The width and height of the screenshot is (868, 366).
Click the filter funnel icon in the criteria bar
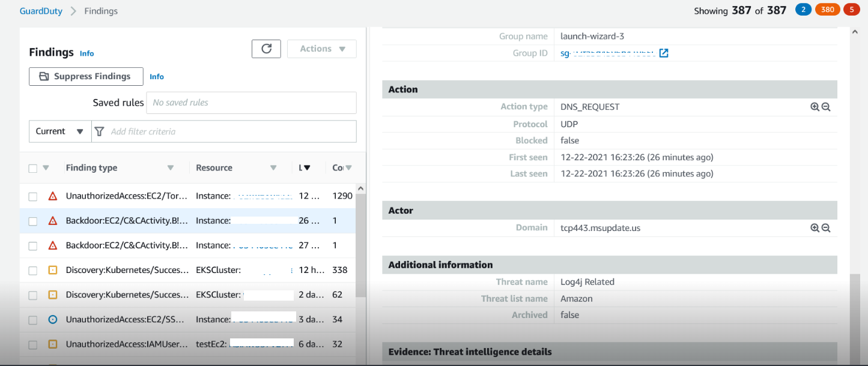click(99, 131)
